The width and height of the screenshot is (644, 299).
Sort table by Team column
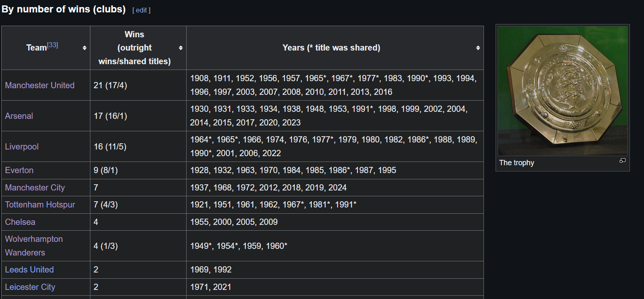click(85, 48)
